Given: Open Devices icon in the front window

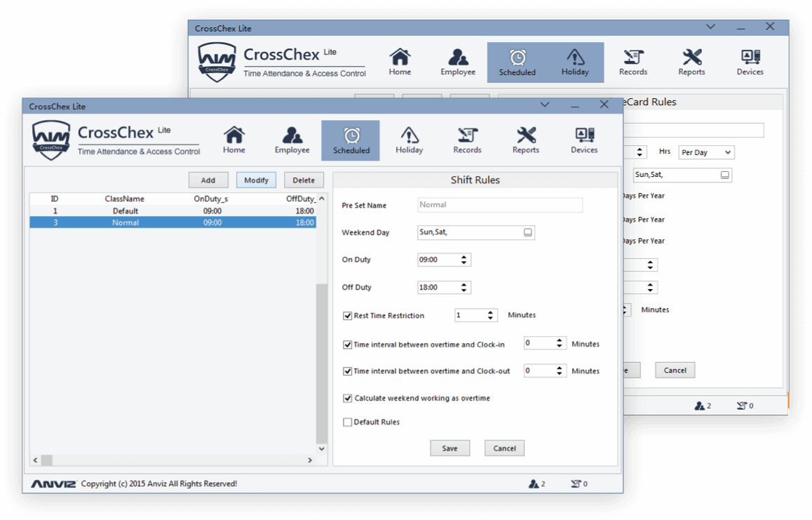Looking at the screenshot, I should tap(583, 140).
